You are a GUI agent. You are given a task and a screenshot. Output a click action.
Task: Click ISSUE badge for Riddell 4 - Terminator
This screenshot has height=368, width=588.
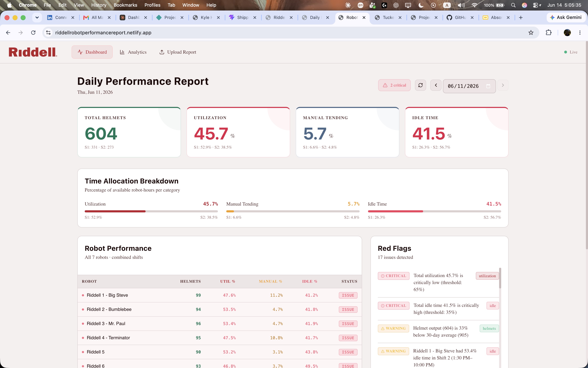point(348,338)
